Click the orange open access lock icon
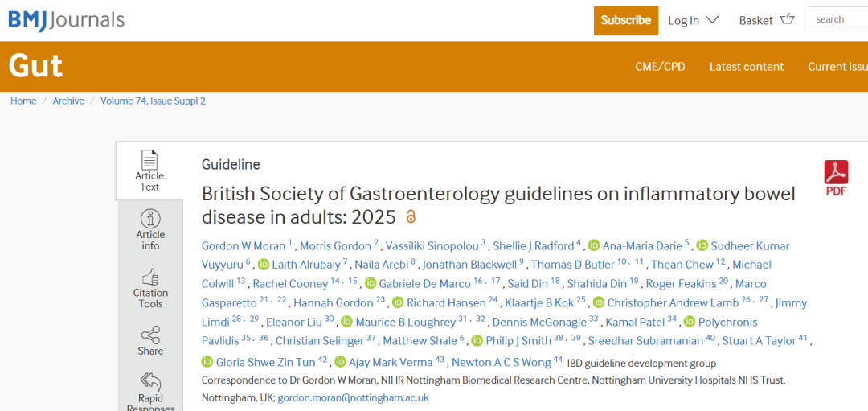This screenshot has height=411, width=868. coord(410,216)
